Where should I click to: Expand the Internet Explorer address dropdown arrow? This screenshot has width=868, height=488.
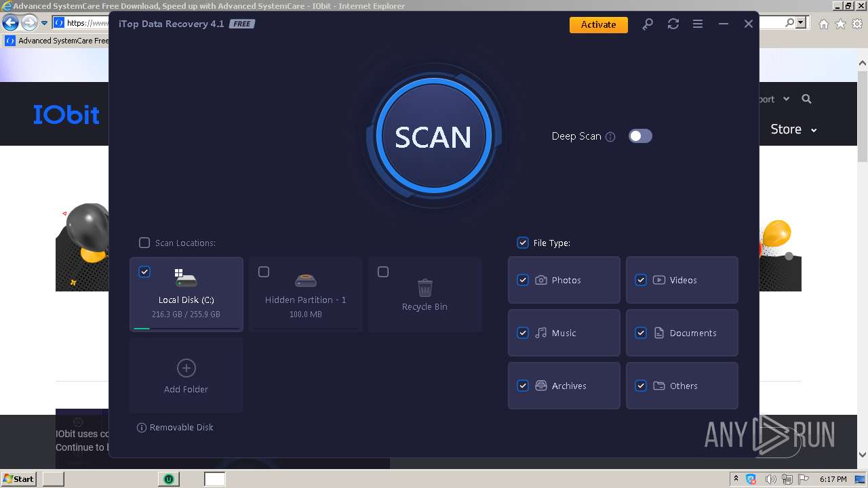[44, 23]
